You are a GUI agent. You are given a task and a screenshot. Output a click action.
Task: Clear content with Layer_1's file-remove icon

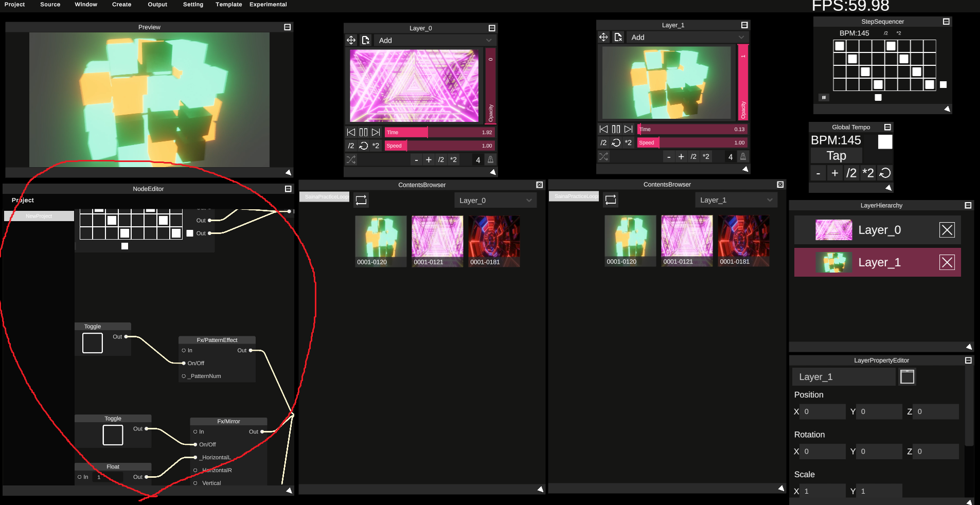pos(618,37)
